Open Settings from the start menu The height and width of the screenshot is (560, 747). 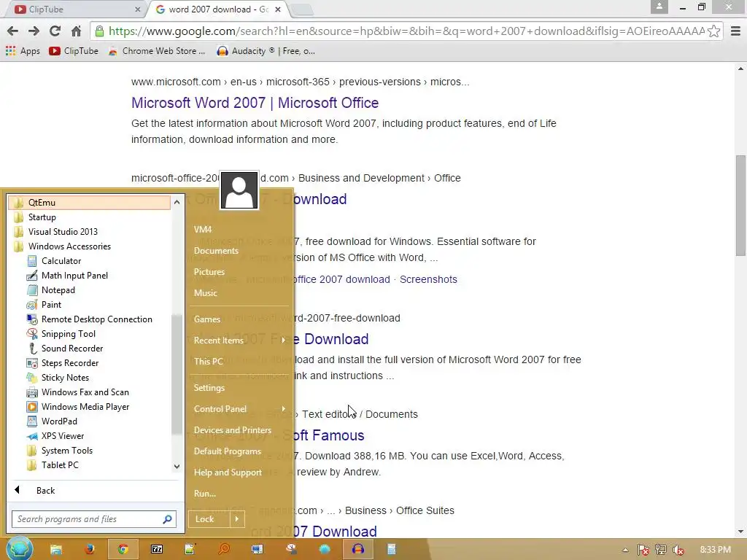tap(209, 388)
